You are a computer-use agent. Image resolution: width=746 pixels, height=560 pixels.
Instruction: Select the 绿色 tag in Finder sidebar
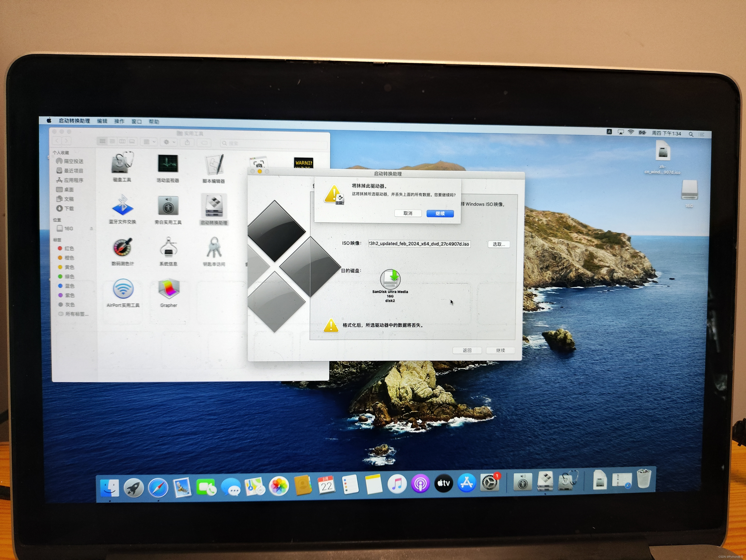(66, 276)
